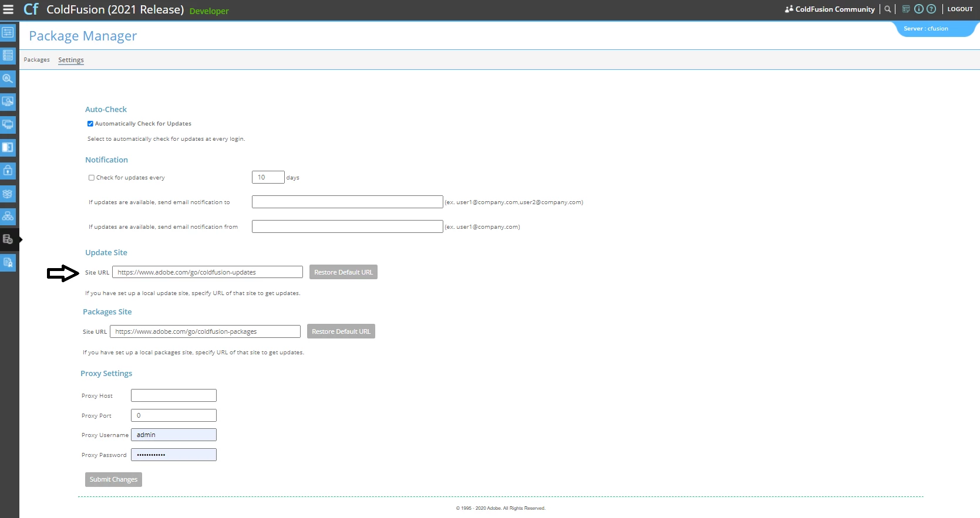Click the search magnifier in top bar
The width and height of the screenshot is (980, 518).
pos(887,9)
